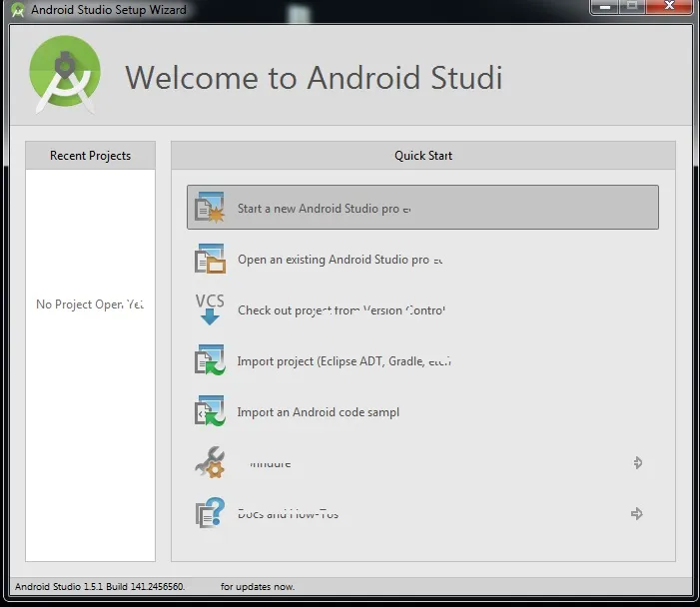The image size is (700, 607).
Task: Close the Android Studio Setup Wizard window
Action: [x=669, y=6]
